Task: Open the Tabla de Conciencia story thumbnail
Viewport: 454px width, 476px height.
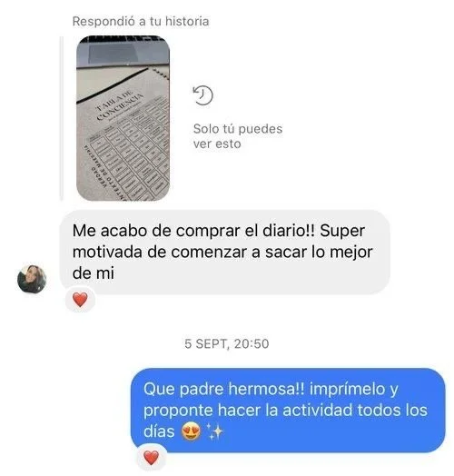Action: point(123,118)
